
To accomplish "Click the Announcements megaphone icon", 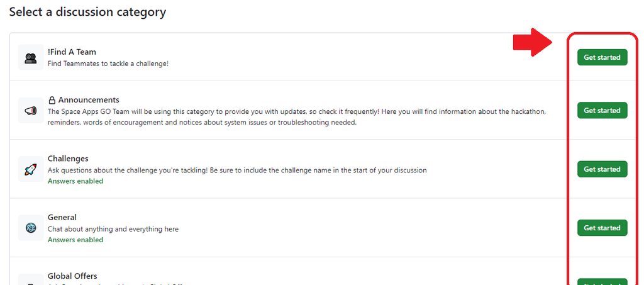I will click(31, 111).
